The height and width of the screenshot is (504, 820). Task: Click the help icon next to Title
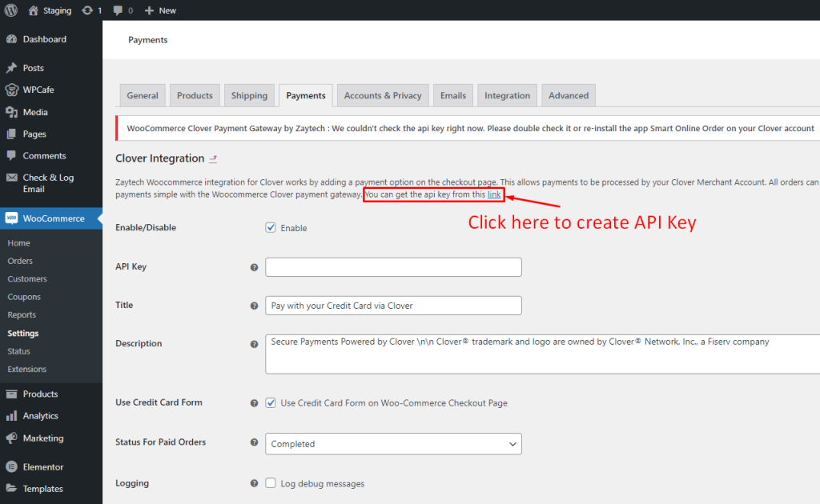click(254, 306)
